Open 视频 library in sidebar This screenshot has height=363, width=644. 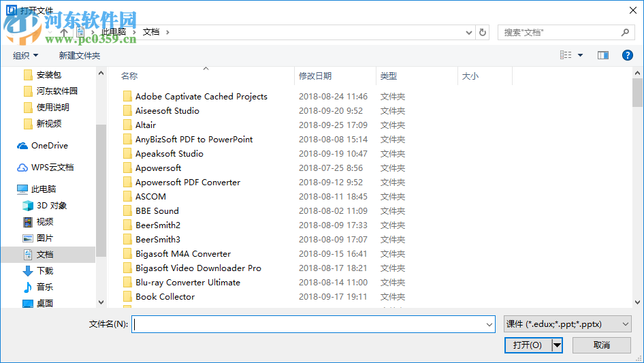pyautogui.click(x=38, y=222)
